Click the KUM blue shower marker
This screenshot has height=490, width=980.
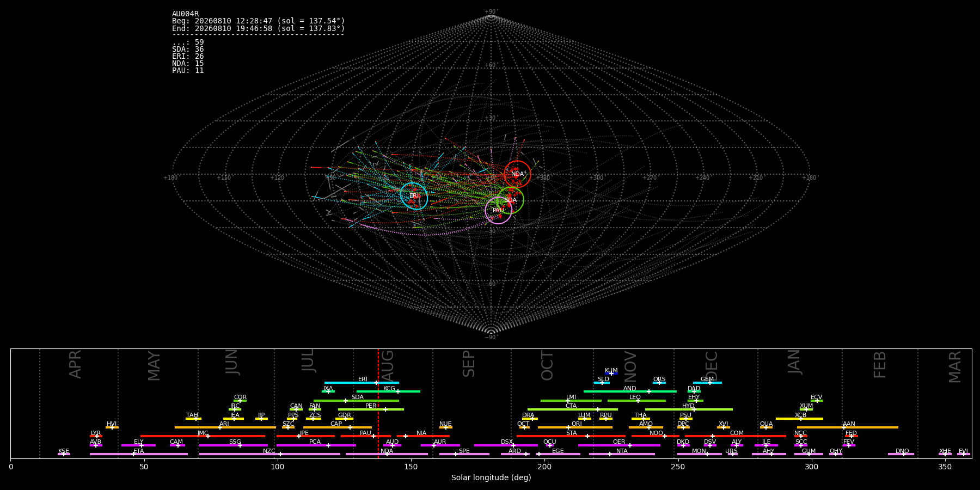[x=611, y=373]
